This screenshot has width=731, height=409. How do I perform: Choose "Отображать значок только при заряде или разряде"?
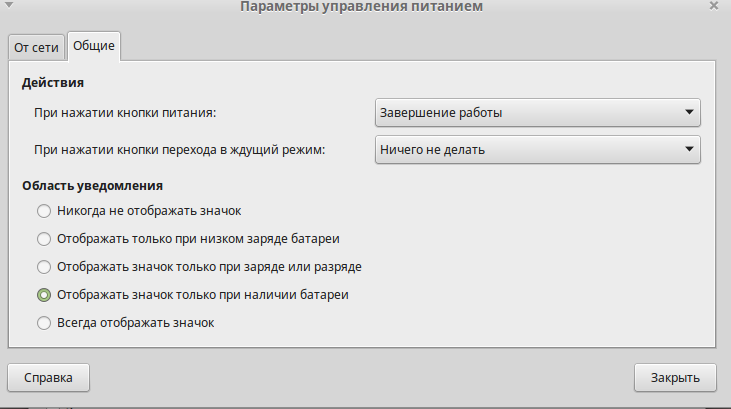pyautogui.click(x=44, y=267)
